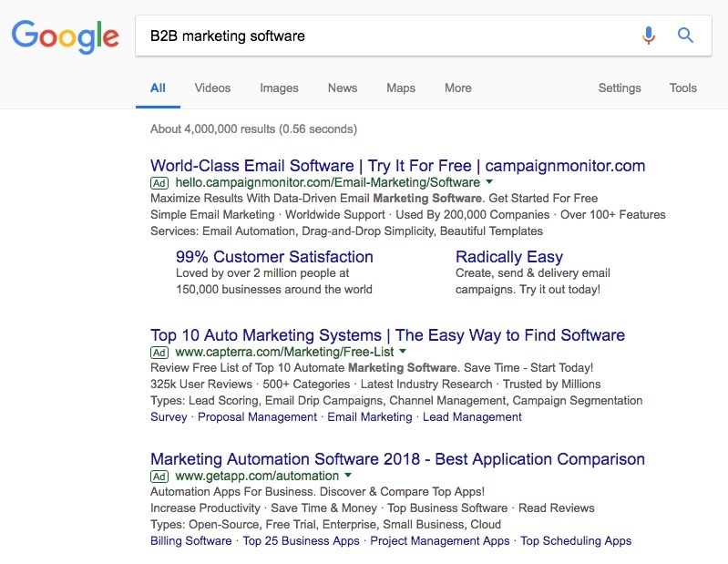This screenshot has width=728, height=564.
Task: Select the All tab
Action: click(x=158, y=88)
